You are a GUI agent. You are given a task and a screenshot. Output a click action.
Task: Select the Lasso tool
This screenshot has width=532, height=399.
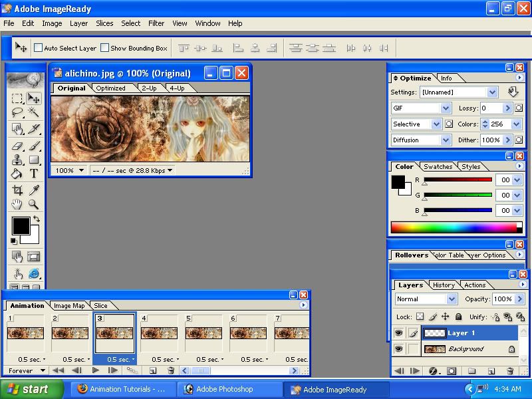click(17, 112)
